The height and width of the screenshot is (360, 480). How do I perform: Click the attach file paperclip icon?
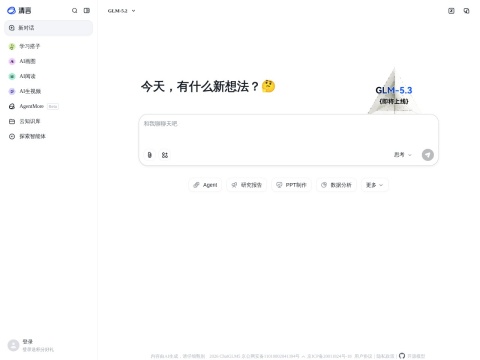(150, 155)
